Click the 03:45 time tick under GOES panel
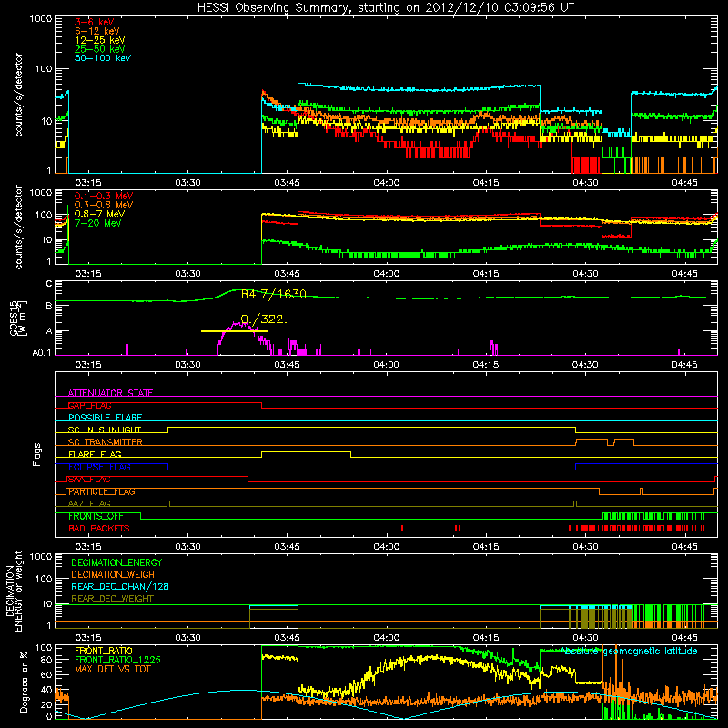Image resolution: width=728 pixels, height=728 pixels. [x=287, y=364]
